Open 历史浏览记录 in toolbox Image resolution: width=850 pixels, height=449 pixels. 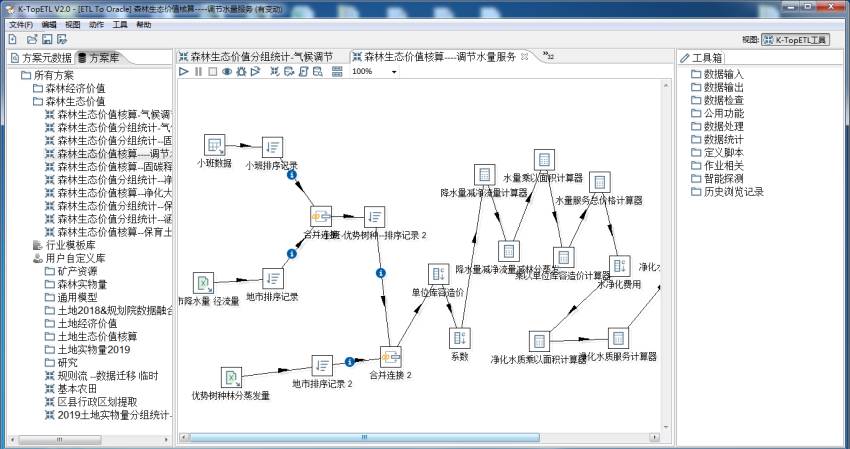coord(732,191)
